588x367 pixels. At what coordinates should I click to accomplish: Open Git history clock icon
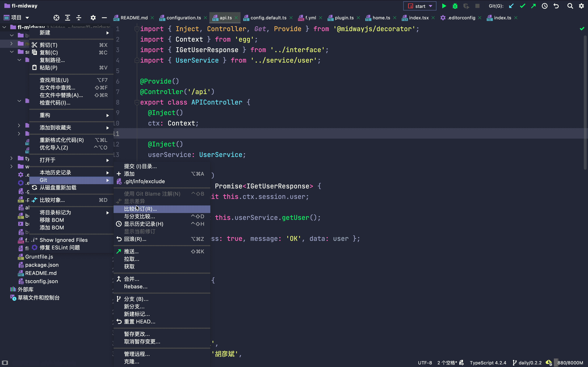[545, 6]
